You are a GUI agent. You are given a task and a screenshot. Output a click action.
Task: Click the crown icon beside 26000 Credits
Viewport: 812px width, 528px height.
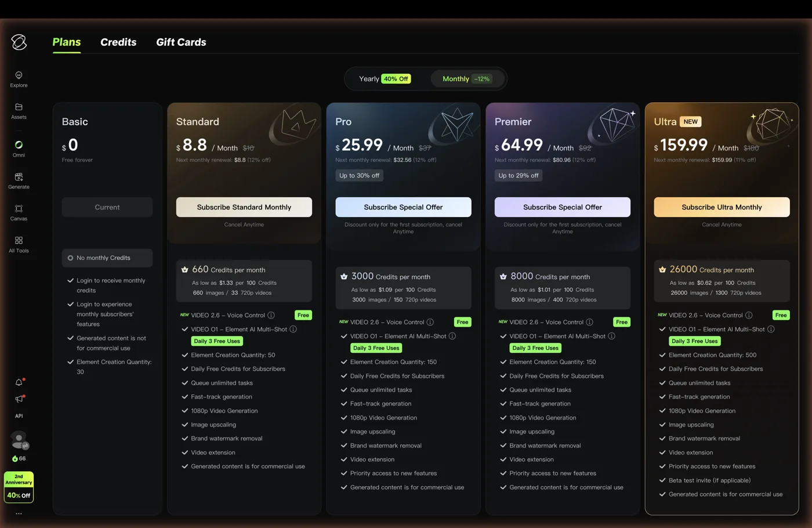662,270
